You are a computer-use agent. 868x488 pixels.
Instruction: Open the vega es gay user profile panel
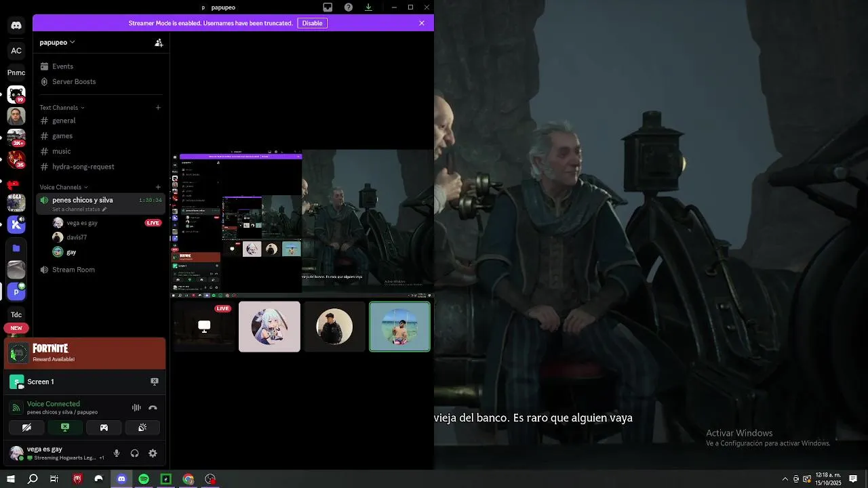pyautogui.click(x=57, y=453)
